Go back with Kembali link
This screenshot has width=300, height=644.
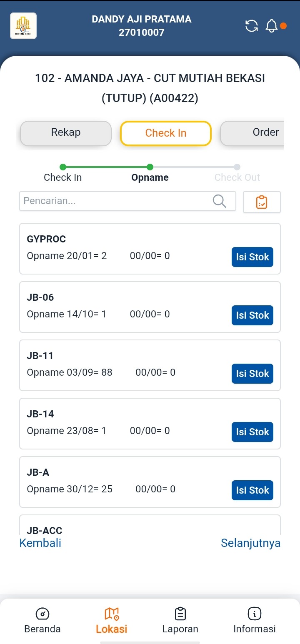coord(40,543)
